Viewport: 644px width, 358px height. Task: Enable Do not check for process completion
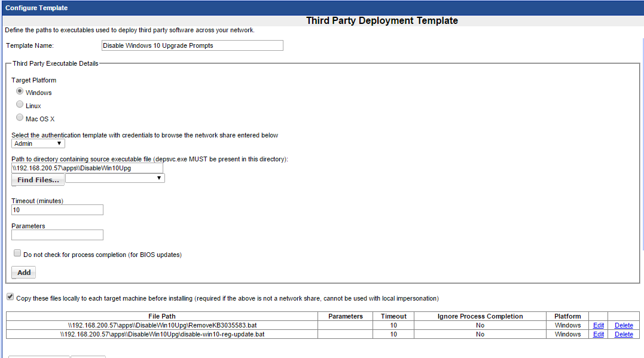coord(17,253)
